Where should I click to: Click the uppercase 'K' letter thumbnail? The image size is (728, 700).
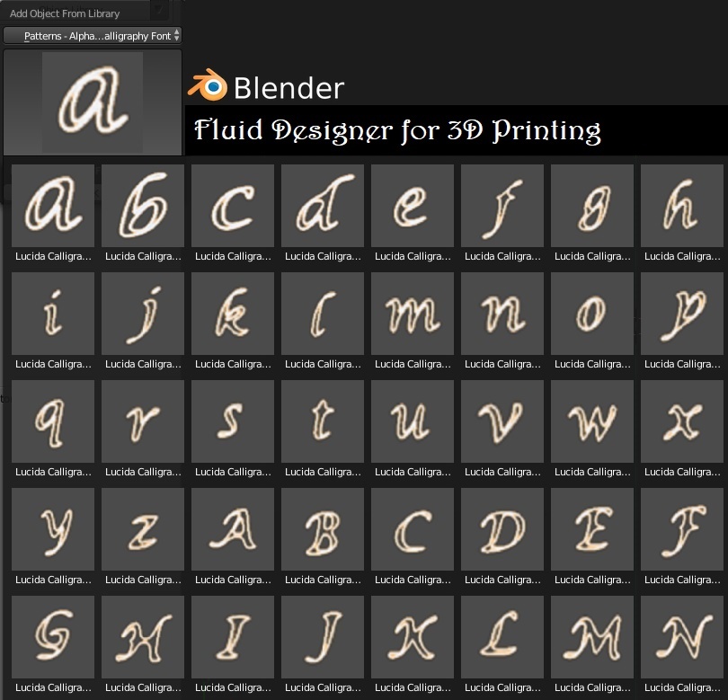coord(413,637)
